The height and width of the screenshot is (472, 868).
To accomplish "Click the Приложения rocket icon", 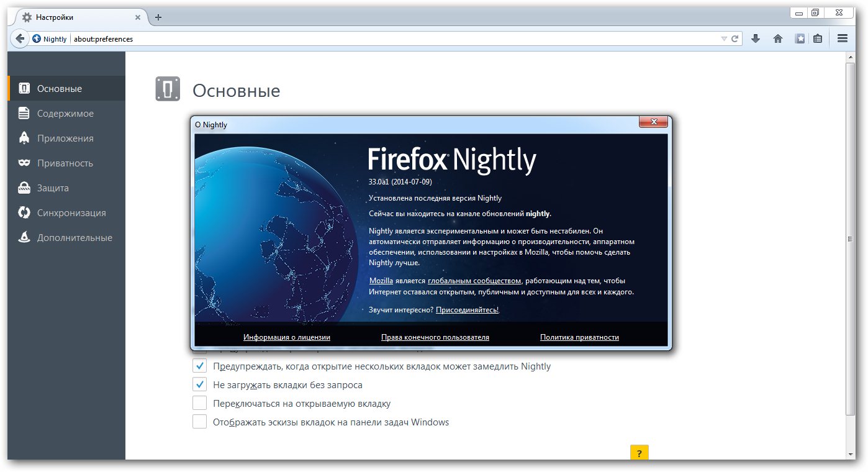I will click(24, 138).
